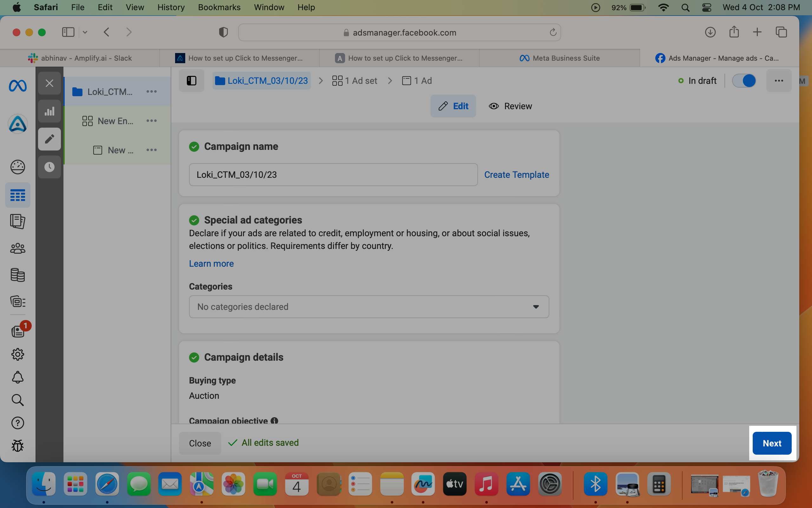Open Safari File menu

[77, 7]
